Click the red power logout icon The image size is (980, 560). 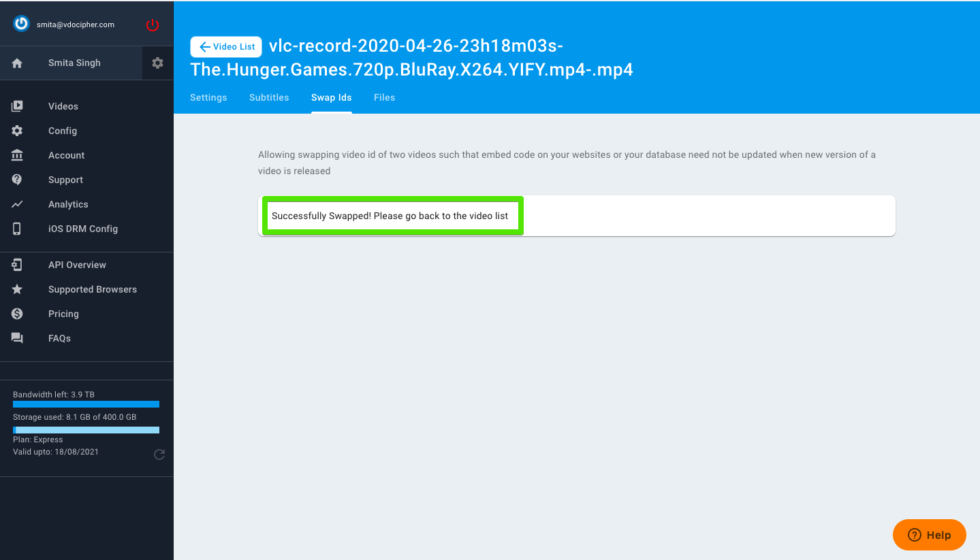point(153,25)
